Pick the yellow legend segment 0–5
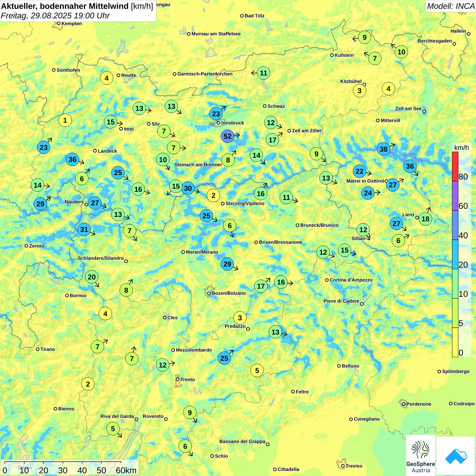 pyautogui.click(x=455, y=342)
